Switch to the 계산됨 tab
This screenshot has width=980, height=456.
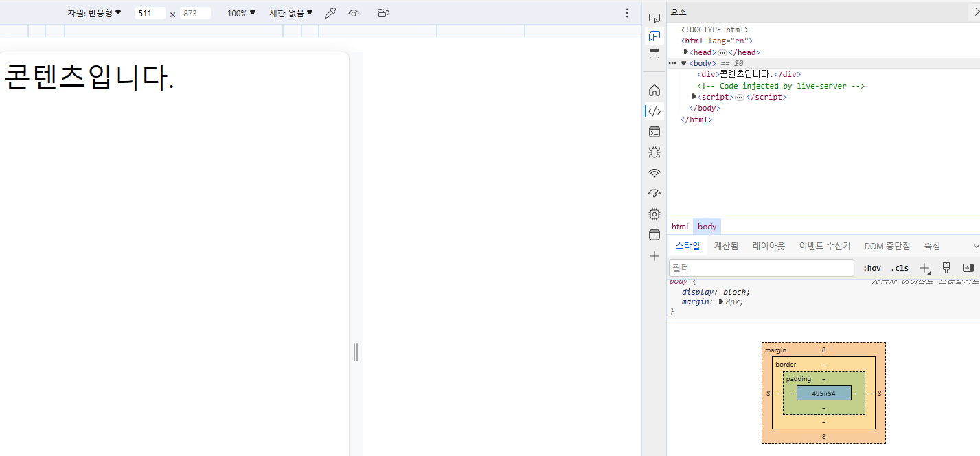(726, 246)
